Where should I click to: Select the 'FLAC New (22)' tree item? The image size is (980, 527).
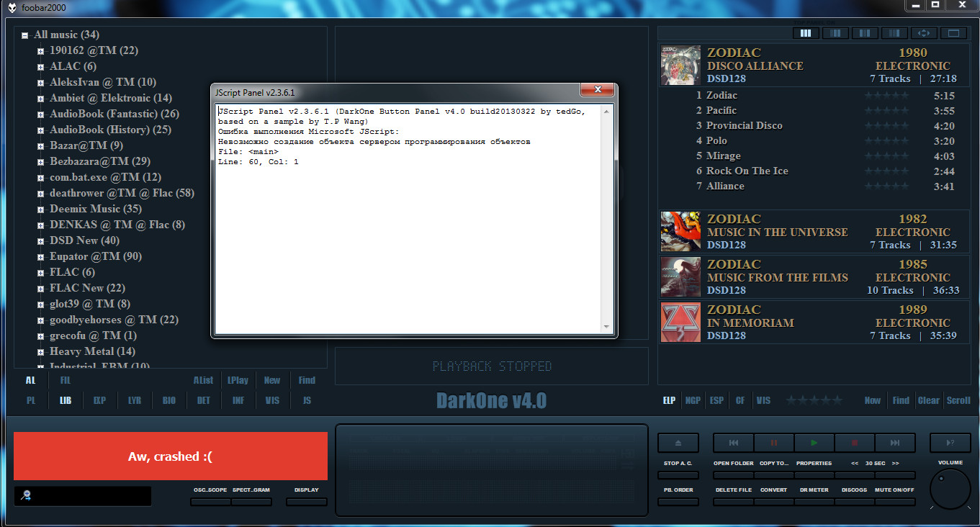coord(87,288)
